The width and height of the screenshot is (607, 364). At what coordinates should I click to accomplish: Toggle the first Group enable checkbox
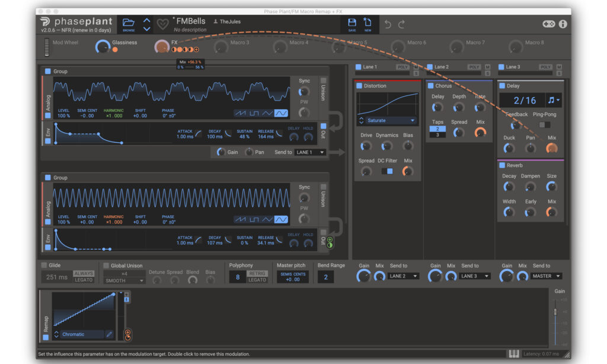pos(47,71)
